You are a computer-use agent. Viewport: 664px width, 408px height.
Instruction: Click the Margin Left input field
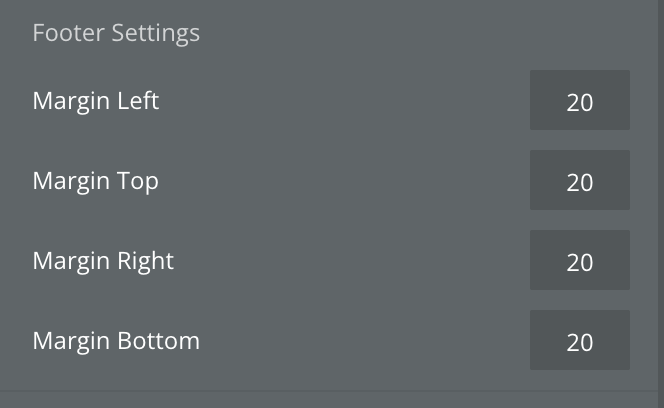580,101
